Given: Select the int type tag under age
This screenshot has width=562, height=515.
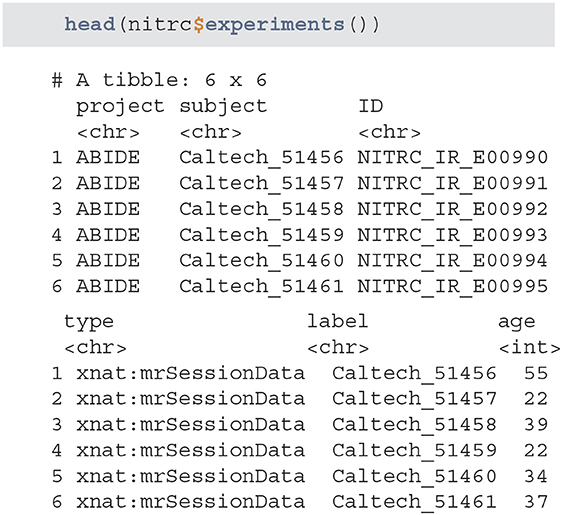Looking at the screenshot, I should pyautogui.click(x=529, y=347).
